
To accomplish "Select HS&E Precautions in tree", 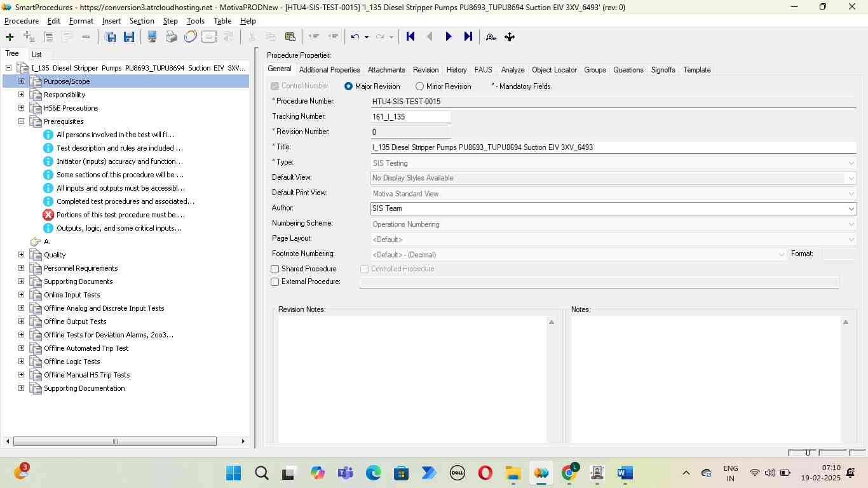I will click(71, 108).
